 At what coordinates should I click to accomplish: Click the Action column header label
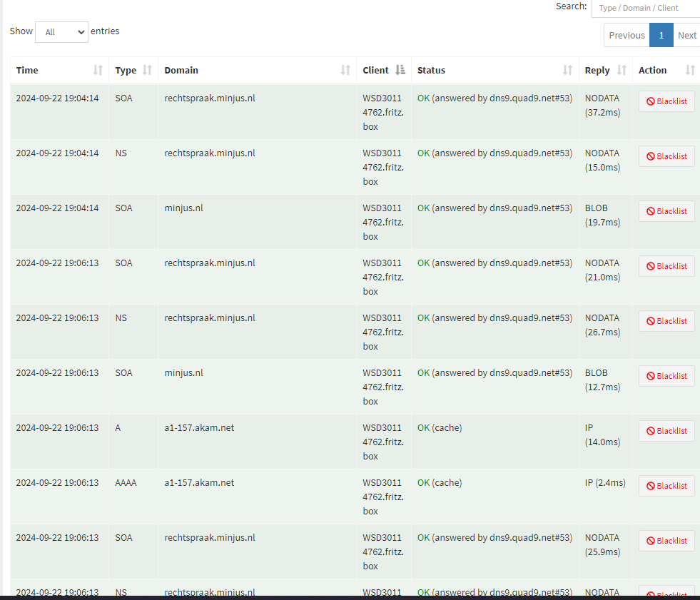click(x=653, y=70)
